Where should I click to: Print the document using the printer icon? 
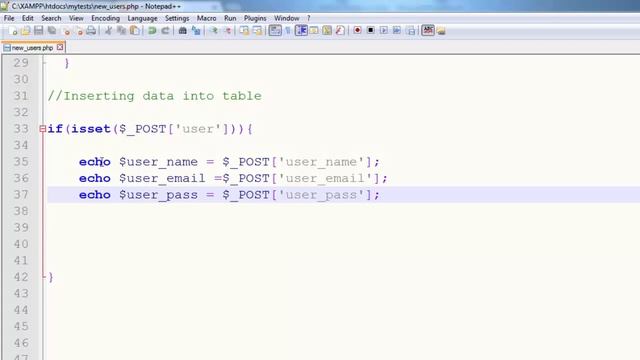click(x=91, y=31)
